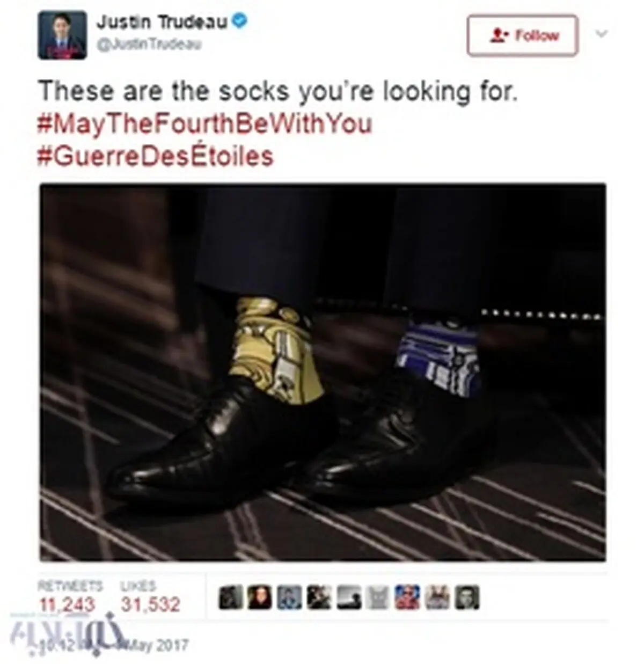Click the second liker avatar icon
644x664 pixels.
(260, 597)
